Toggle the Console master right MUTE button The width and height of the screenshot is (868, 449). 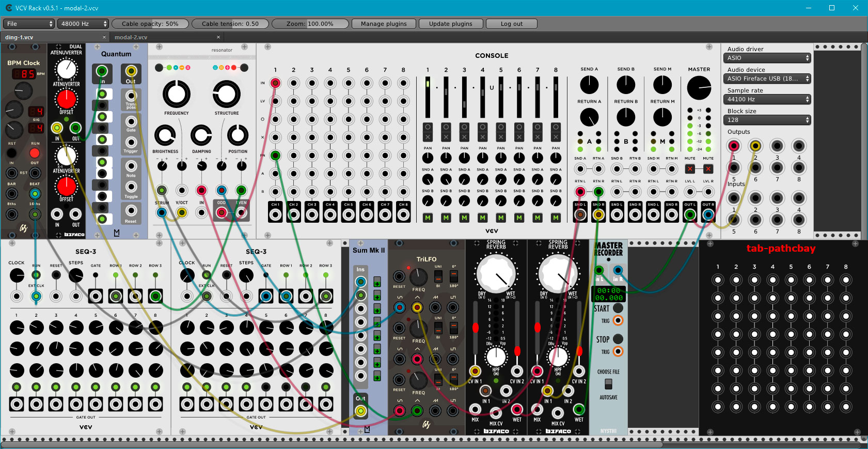coord(708,168)
